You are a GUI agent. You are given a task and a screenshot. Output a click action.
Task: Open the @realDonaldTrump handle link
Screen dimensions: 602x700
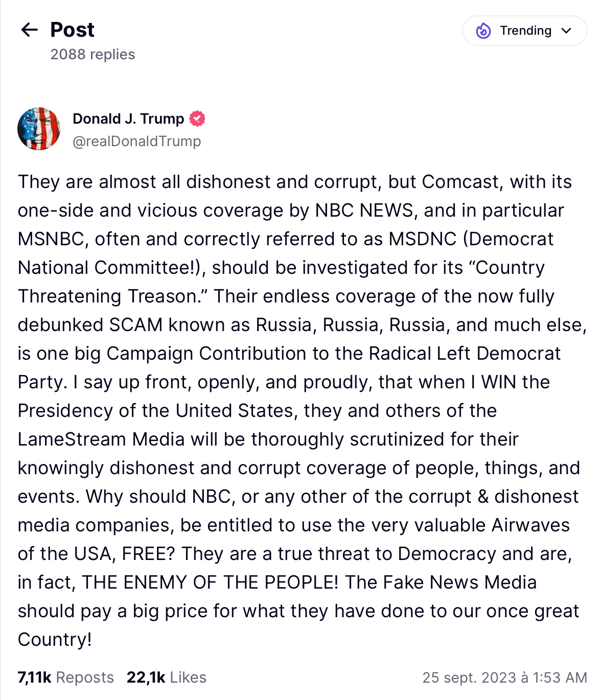pyautogui.click(x=137, y=141)
